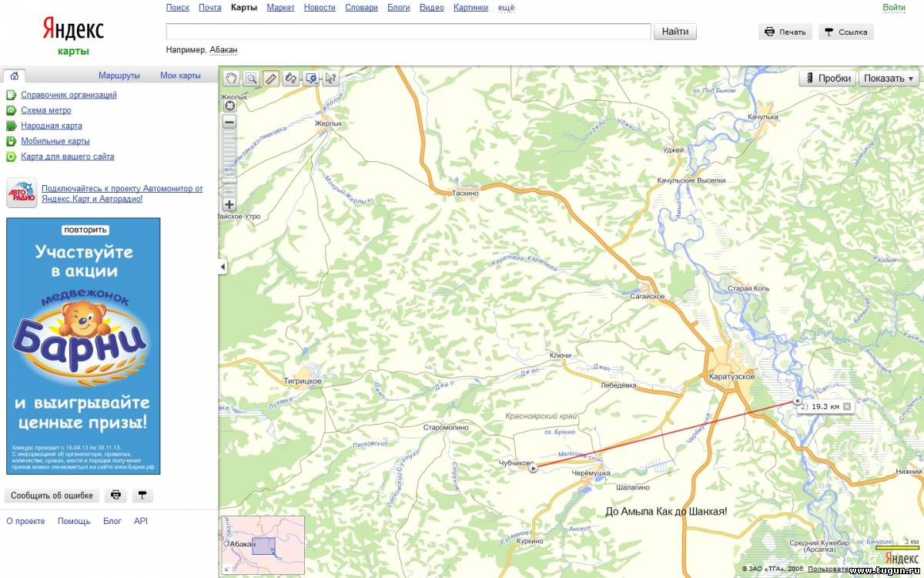Open Схема метро link
Screen dimensions: 924x578
46,110
